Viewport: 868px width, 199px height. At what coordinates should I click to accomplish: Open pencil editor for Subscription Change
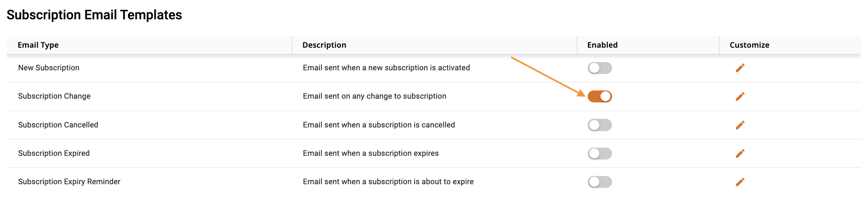coord(740,96)
